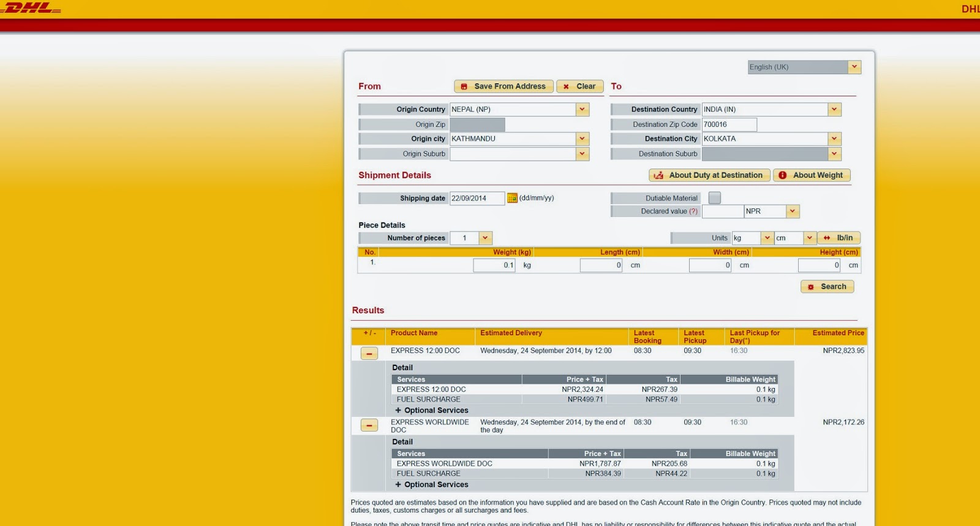This screenshot has width=980, height=526.
Task: Open the Origin Country dropdown
Action: [x=582, y=109]
